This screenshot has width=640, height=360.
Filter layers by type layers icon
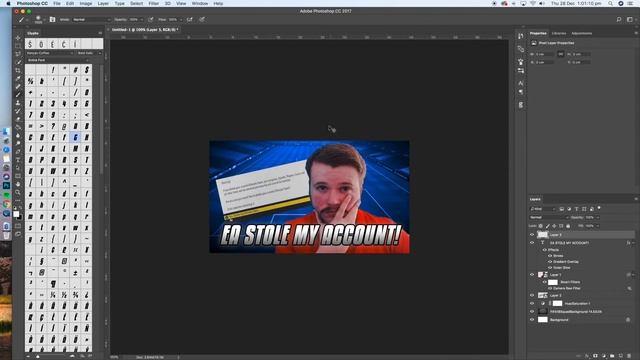(x=577, y=209)
